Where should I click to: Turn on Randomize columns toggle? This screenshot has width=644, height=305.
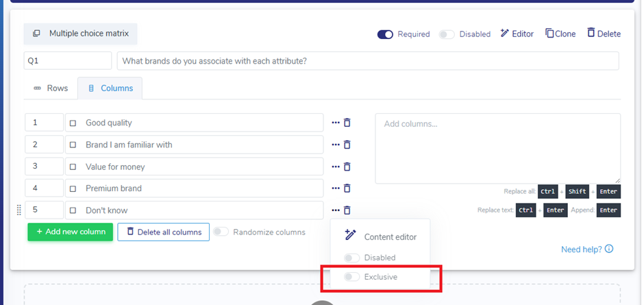[x=221, y=232]
